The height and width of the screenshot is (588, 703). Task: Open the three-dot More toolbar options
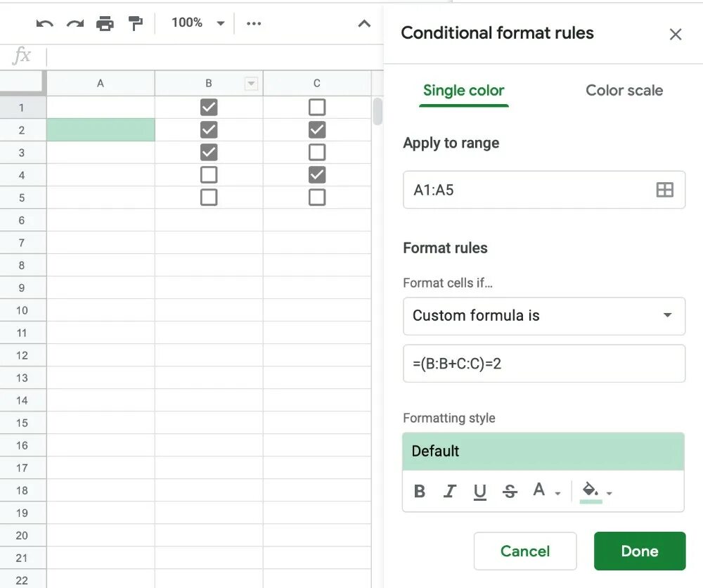point(254,24)
